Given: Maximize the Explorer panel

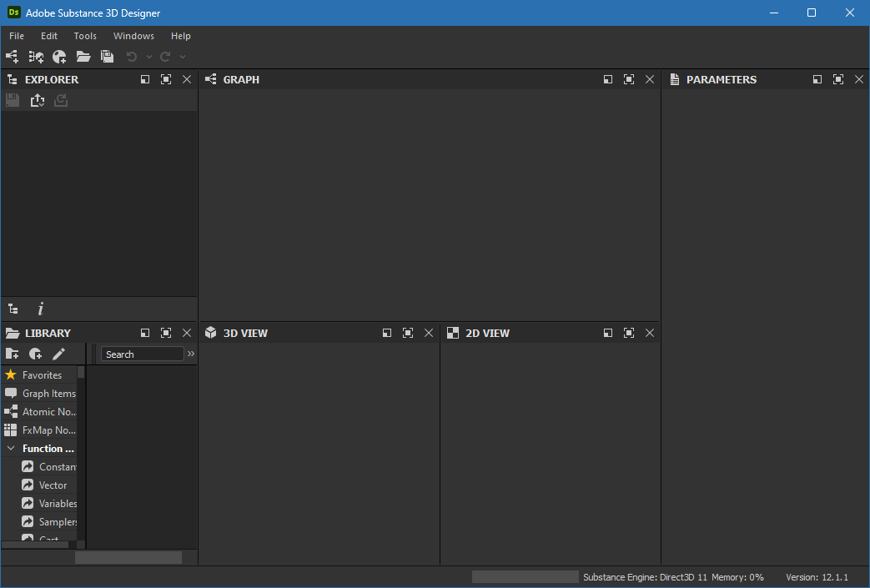Looking at the screenshot, I should point(166,79).
